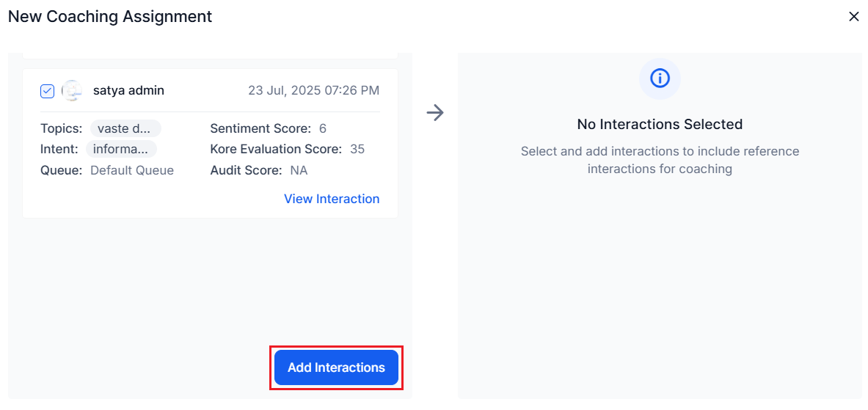Image resolution: width=868 pixels, height=410 pixels.
Task: Click the Default Queue value
Action: click(132, 170)
